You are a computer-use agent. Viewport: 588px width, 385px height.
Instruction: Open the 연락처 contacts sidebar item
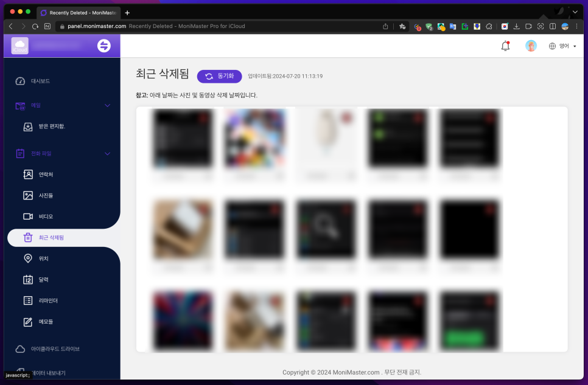point(38,175)
